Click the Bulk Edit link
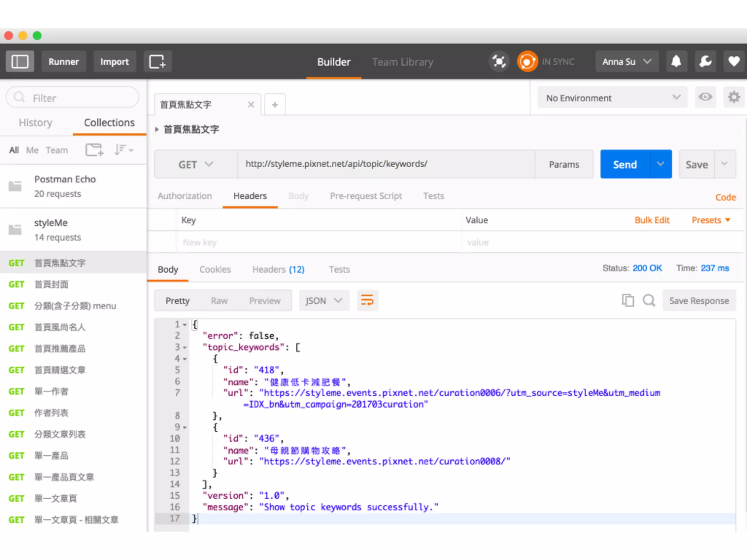Image resolution: width=747 pixels, height=560 pixels. (x=652, y=220)
